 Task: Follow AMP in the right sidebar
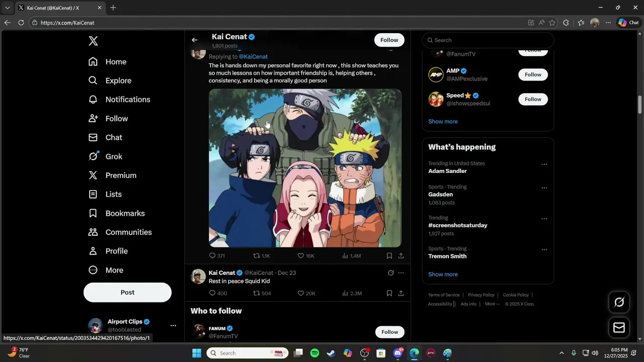tap(533, 74)
